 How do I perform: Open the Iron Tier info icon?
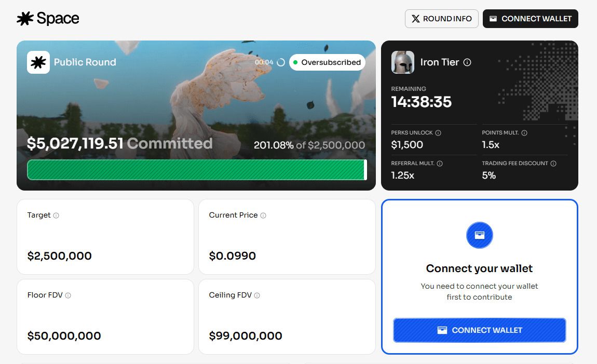pyautogui.click(x=467, y=62)
